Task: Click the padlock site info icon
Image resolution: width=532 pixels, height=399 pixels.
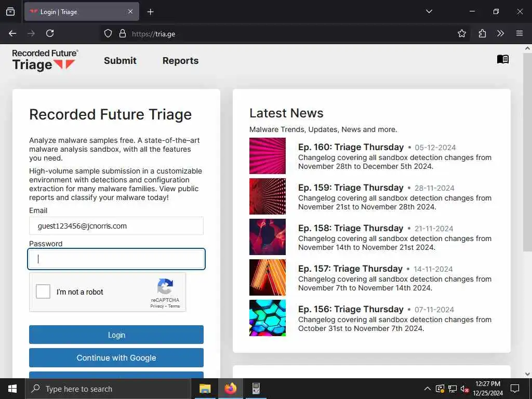Action: pyautogui.click(x=123, y=34)
